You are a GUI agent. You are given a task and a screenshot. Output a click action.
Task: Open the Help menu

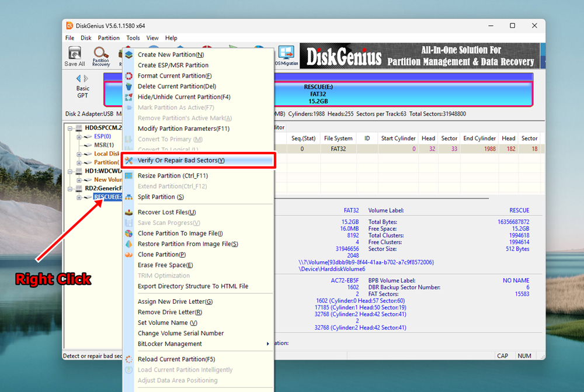pos(171,38)
